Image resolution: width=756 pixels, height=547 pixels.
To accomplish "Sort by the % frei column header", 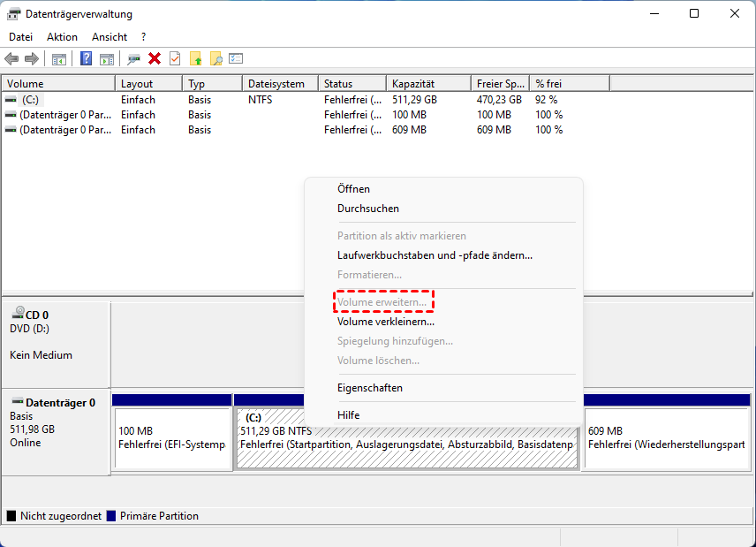I will tap(570, 84).
